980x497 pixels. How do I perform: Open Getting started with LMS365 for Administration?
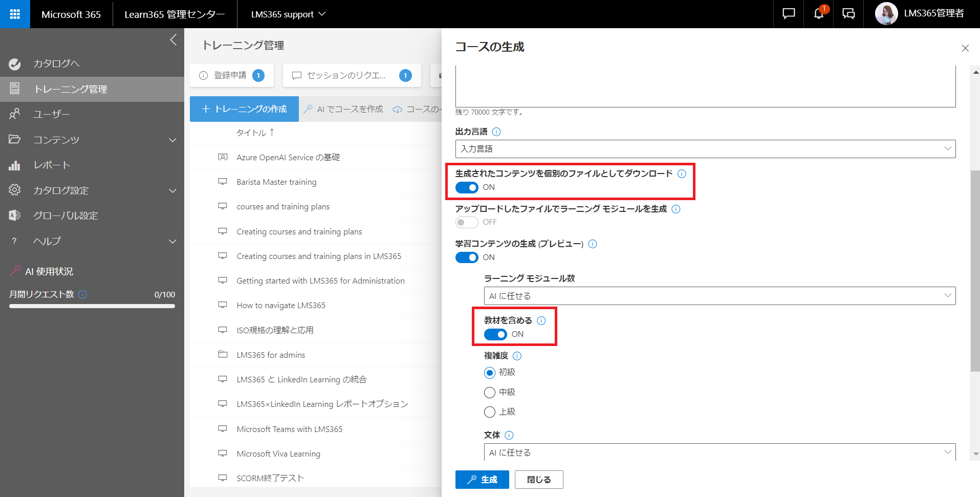[320, 280]
